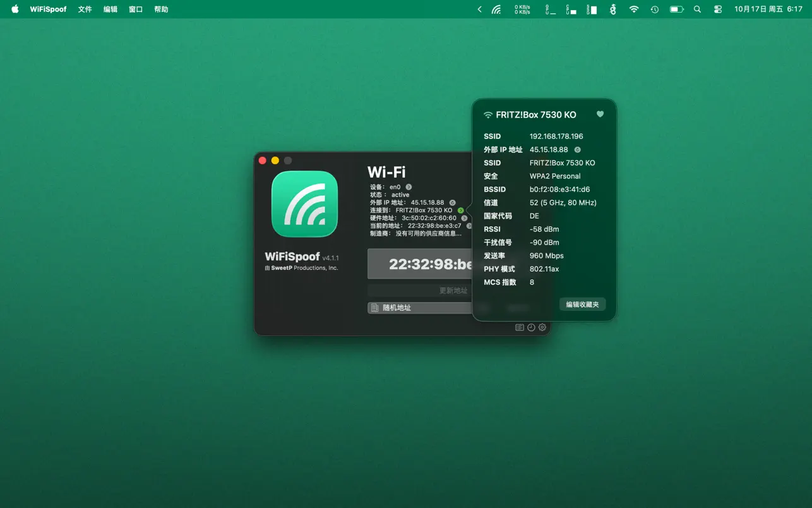Click the WiFiSpoof green app logo
812x508 pixels.
[x=304, y=203]
